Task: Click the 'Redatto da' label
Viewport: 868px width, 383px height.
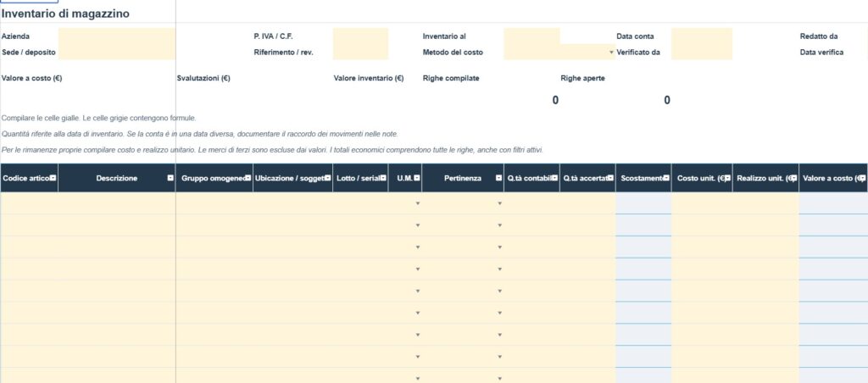Action: (818, 36)
